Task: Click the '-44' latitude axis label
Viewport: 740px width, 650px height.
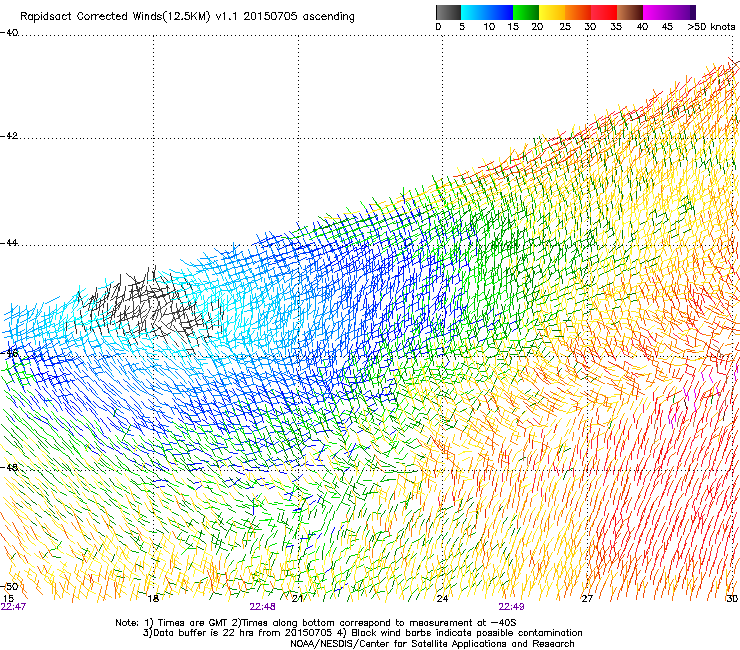Action: click(9, 243)
